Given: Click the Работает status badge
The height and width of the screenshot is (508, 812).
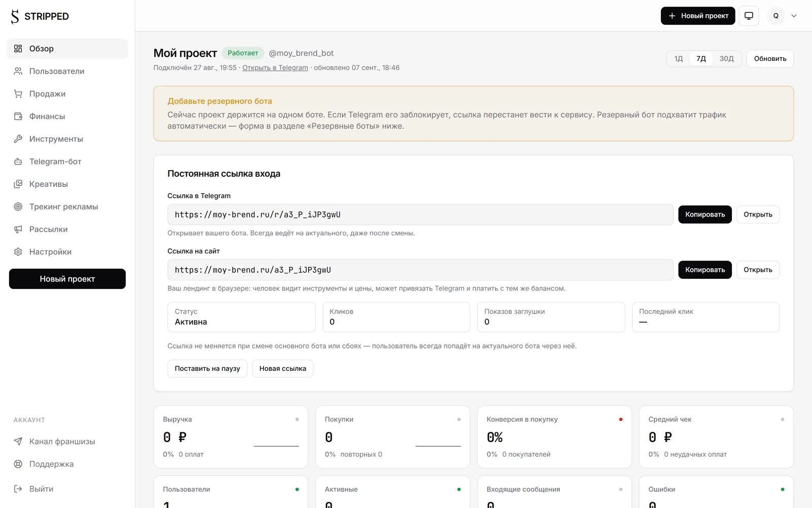Looking at the screenshot, I should point(243,53).
